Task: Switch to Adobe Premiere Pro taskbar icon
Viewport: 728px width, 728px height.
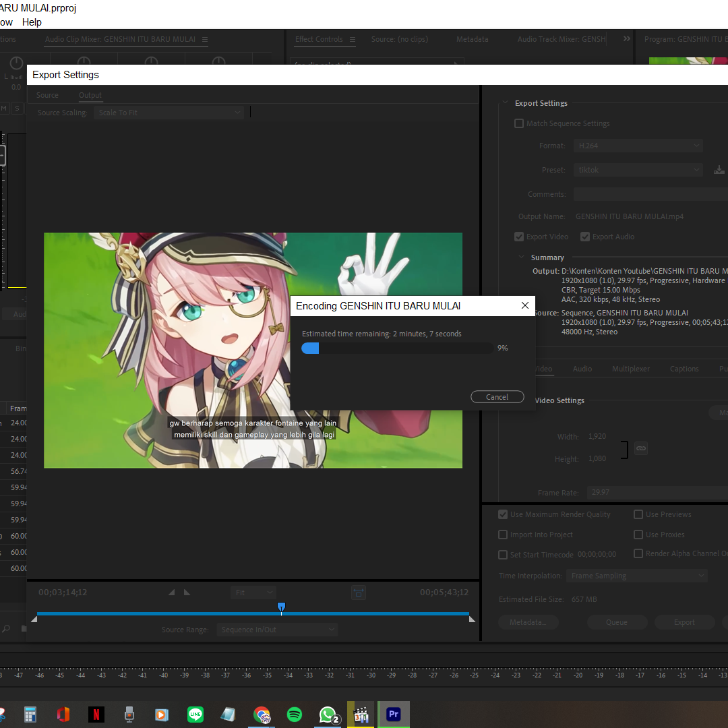Action: [393, 714]
